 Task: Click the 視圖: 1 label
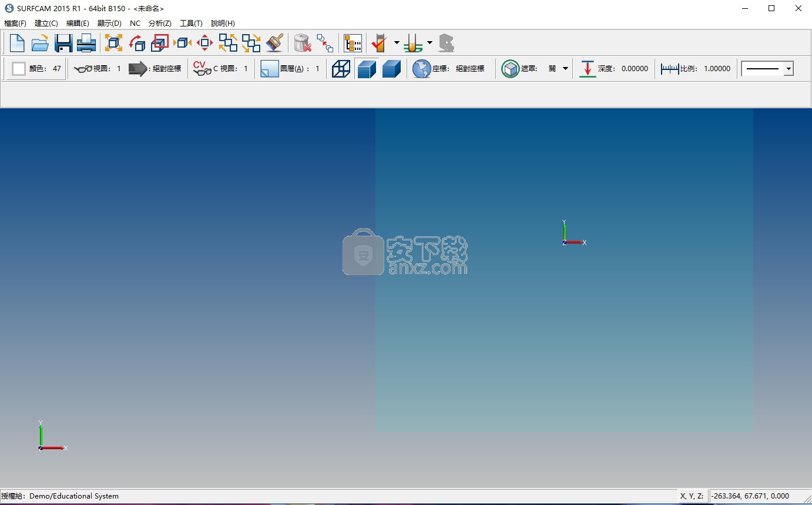107,69
